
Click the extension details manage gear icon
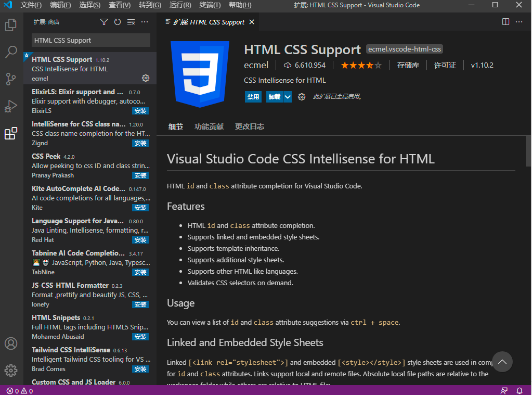point(301,97)
